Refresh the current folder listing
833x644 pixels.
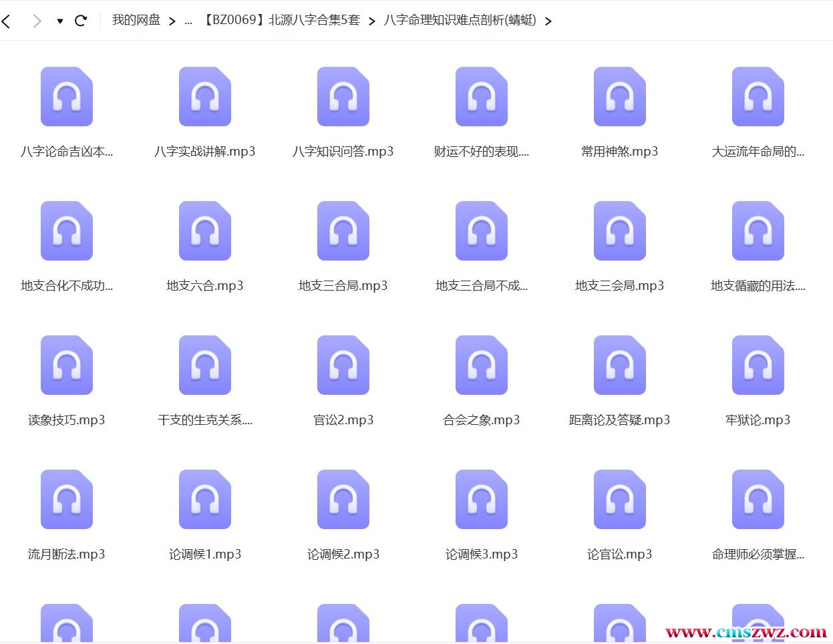81,21
